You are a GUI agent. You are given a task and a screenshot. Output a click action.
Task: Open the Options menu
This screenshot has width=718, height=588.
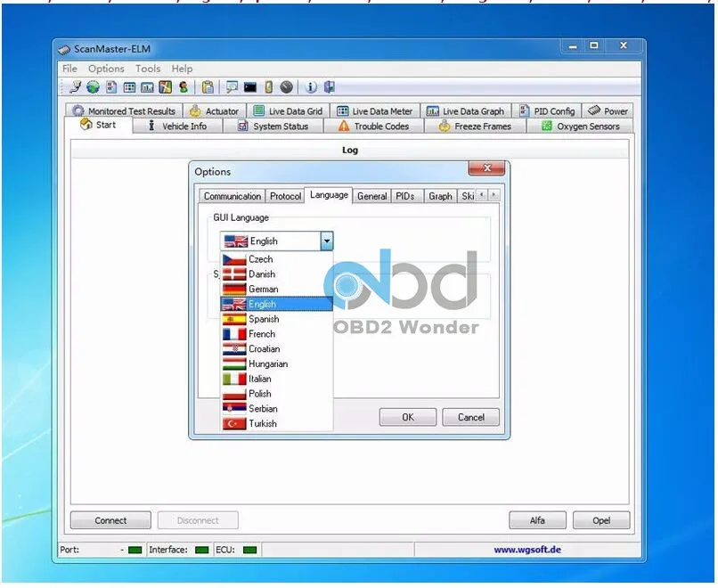(106, 69)
